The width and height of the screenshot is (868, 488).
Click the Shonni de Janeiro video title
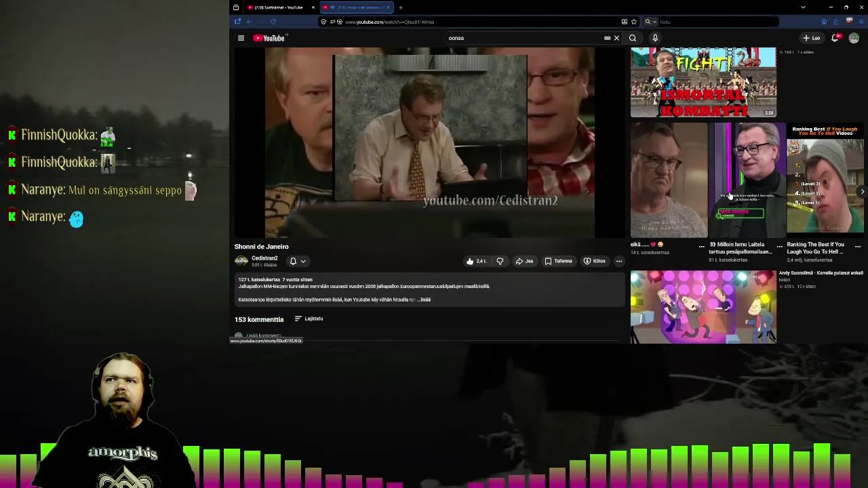point(262,247)
